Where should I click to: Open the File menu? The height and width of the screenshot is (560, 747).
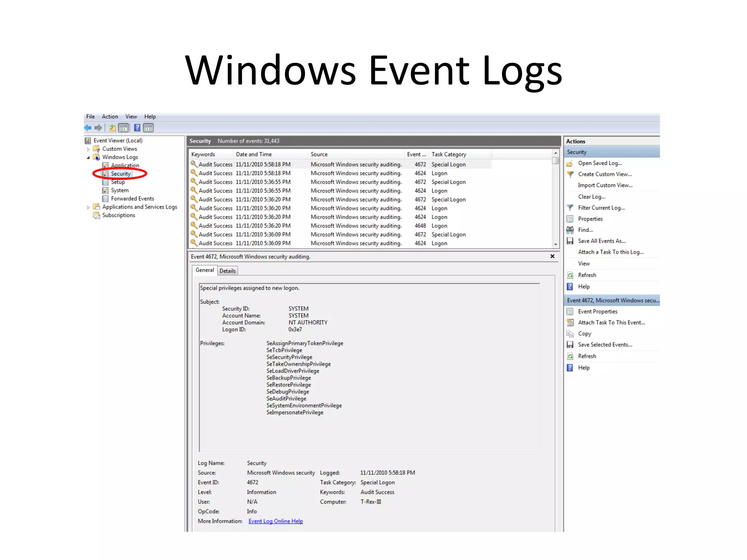tap(90, 117)
